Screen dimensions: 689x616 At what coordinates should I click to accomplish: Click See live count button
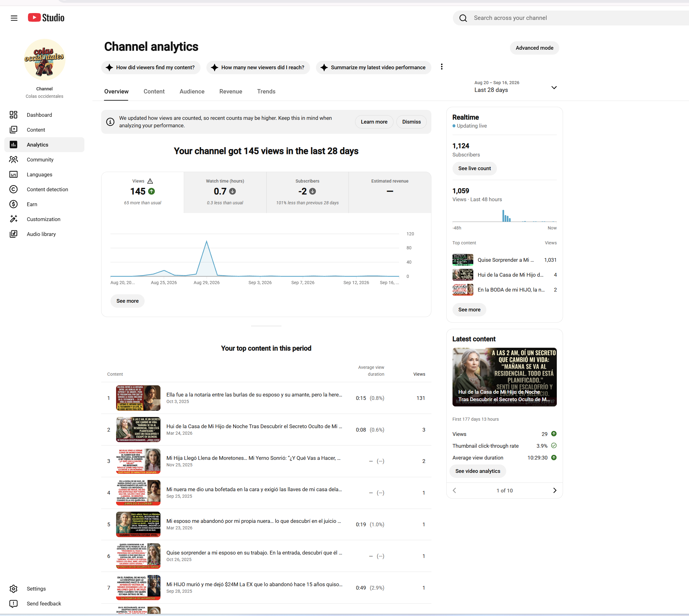coord(475,168)
